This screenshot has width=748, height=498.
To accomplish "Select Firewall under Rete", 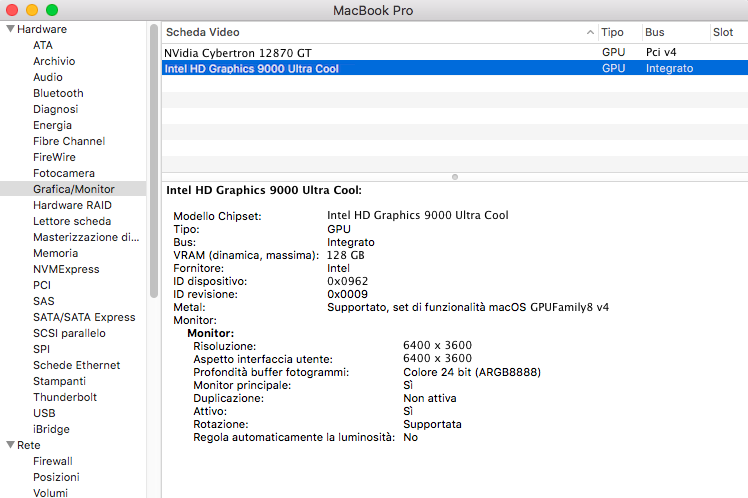I will pos(52,461).
